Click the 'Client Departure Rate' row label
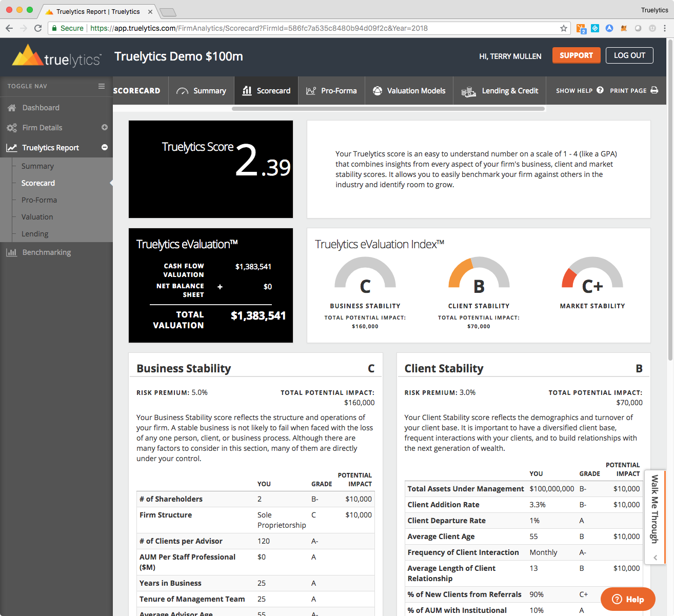The height and width of the screenshot is (616, 674). (x=446, y=521)
